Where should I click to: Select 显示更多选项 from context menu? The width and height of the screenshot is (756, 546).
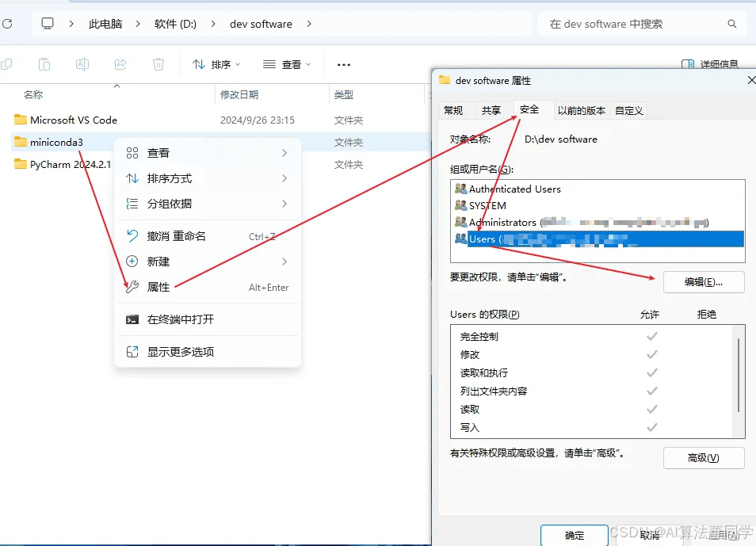point(208,352)
